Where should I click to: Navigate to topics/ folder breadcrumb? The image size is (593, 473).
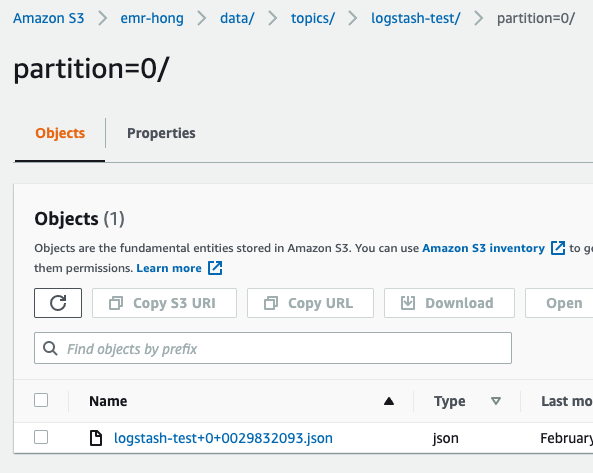[x=313, y=18]
